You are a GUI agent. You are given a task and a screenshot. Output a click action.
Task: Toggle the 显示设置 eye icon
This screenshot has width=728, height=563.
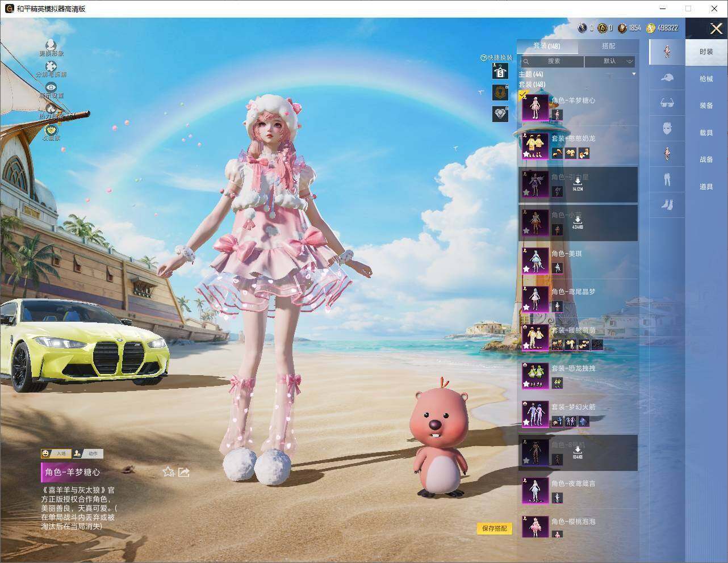tap(51, 87)
